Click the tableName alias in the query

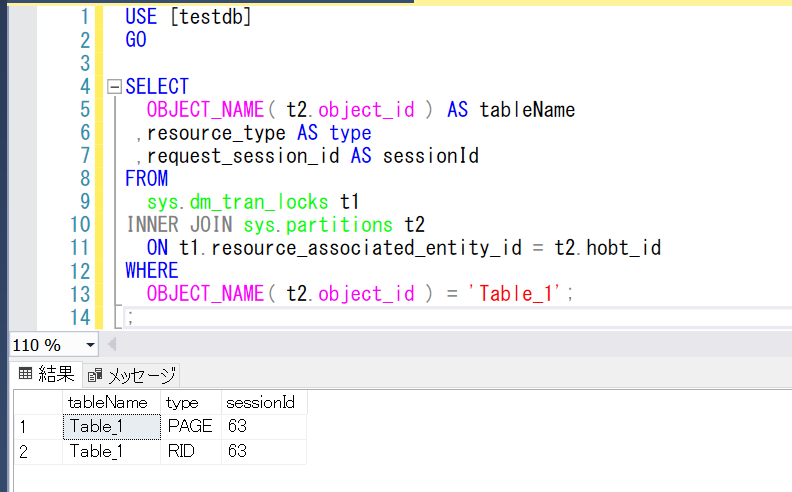click(x=527, y=110)
